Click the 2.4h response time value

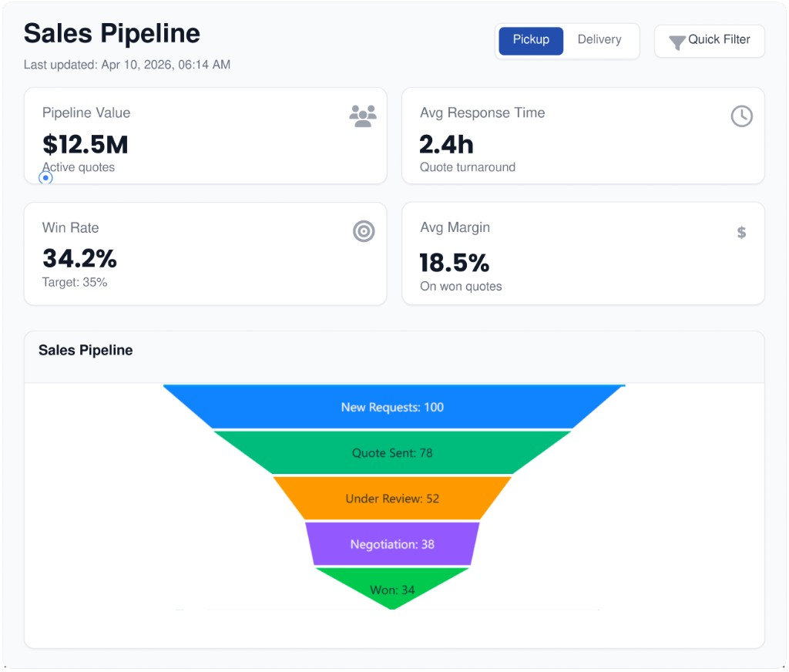pyautogui.click(x=446, y=144)
